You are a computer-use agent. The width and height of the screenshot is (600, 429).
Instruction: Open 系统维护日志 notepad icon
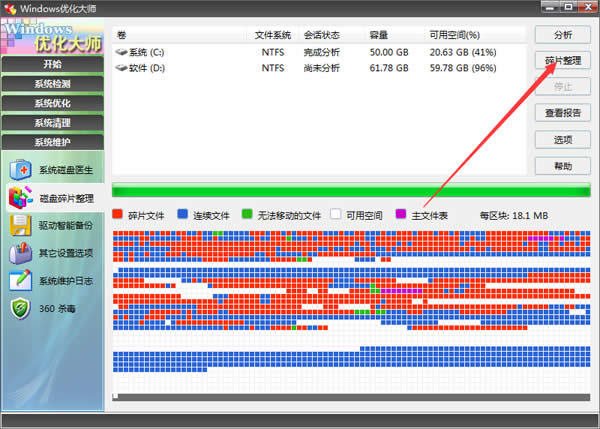tap(21, 281)
